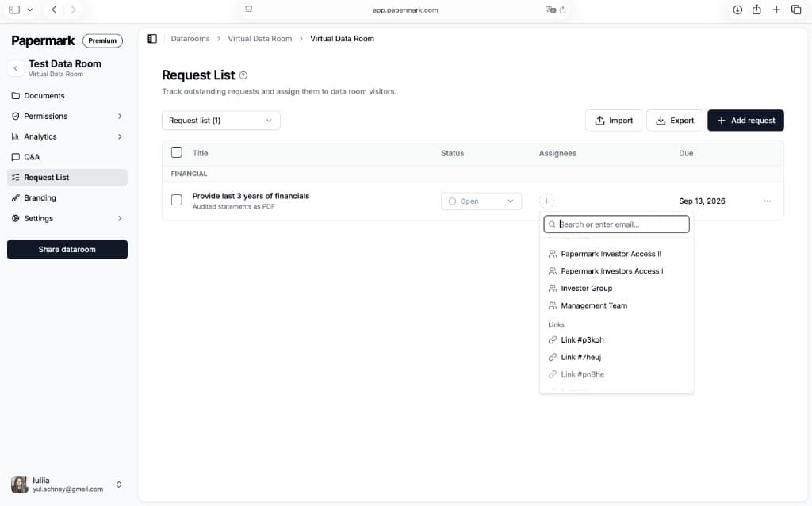Open browser downloads icon
The height and width of the screenshot is (506, 812).
click(x=737, y=10)
